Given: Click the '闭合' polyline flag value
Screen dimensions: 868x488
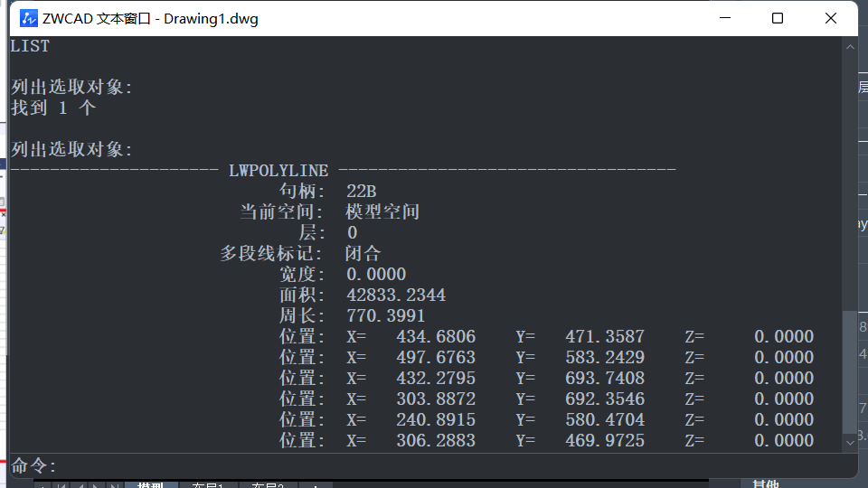Looking at the screenshot, I should coord(363,253).
